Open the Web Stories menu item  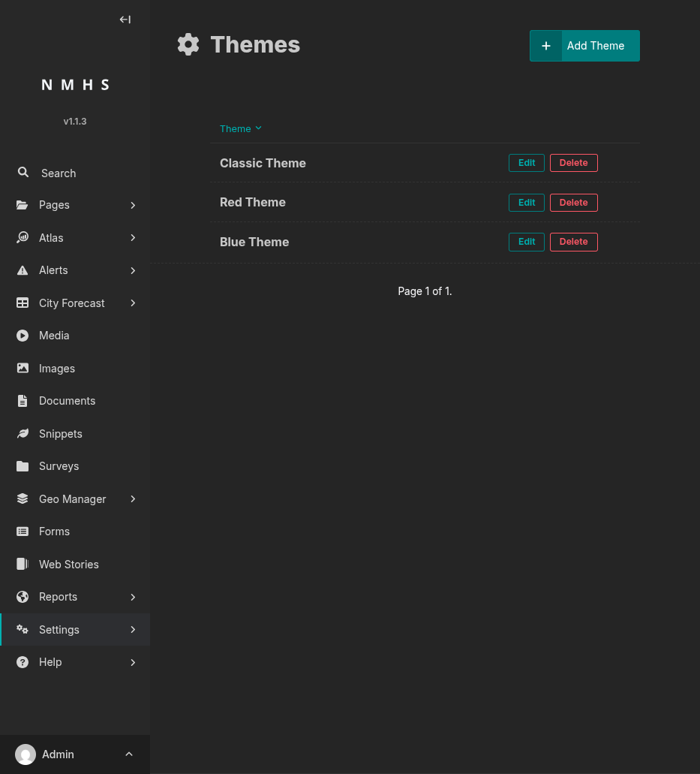click(75, 564)
